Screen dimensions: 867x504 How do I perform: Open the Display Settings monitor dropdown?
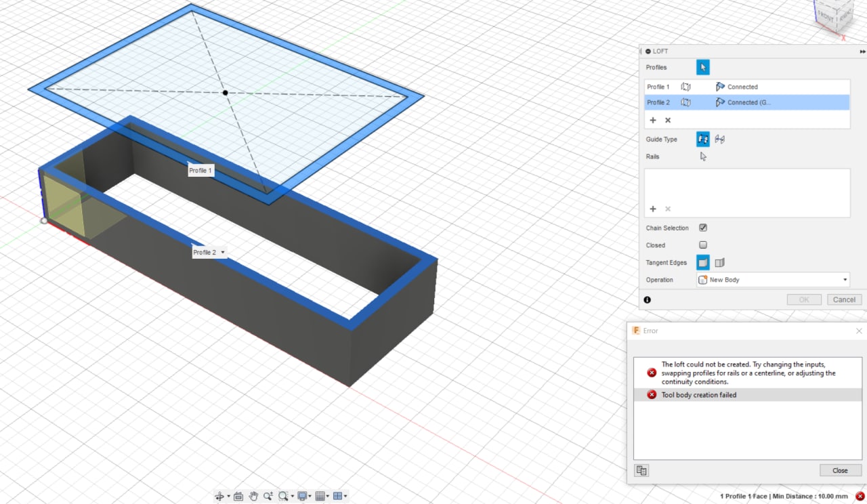[303, 496]
